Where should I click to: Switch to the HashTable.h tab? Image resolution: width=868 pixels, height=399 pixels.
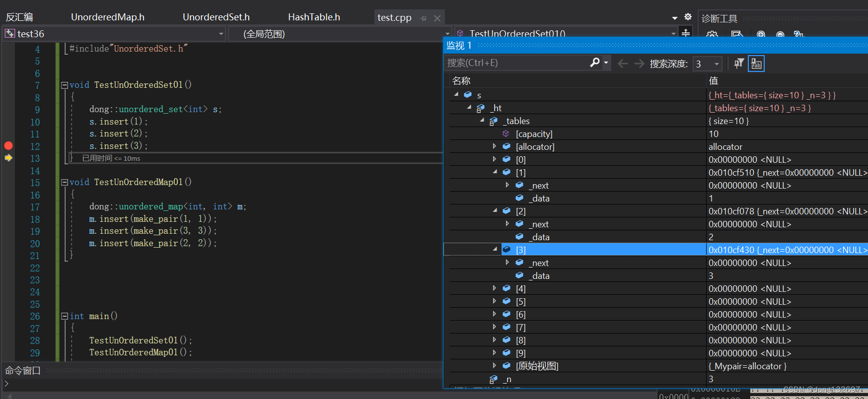pyautogui.click(x=314, y=17)
